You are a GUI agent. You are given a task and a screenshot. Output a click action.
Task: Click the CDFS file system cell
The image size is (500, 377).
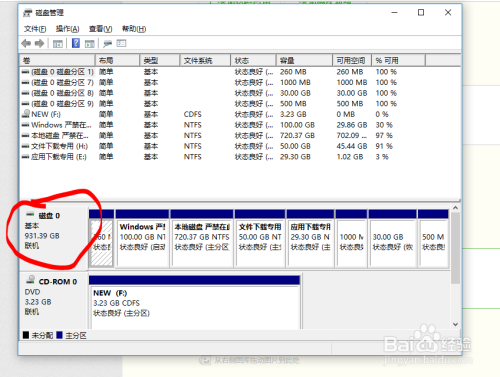(193, 114)
